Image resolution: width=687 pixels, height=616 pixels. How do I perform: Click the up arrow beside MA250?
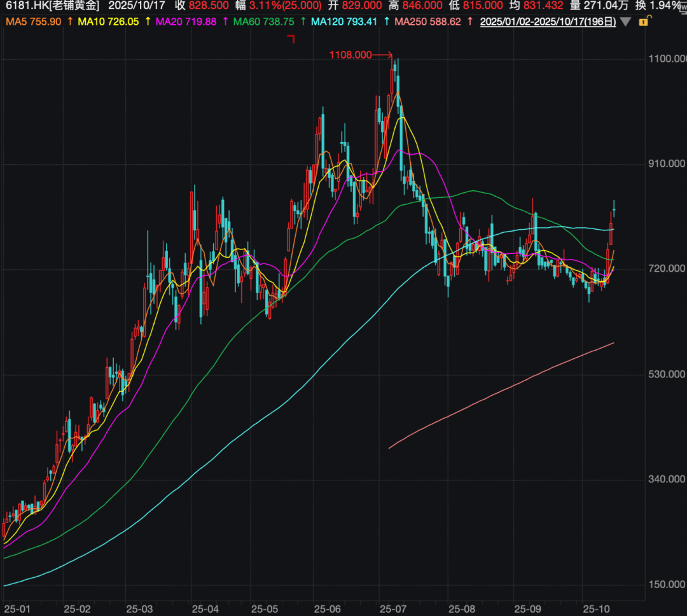pos(469,22)
